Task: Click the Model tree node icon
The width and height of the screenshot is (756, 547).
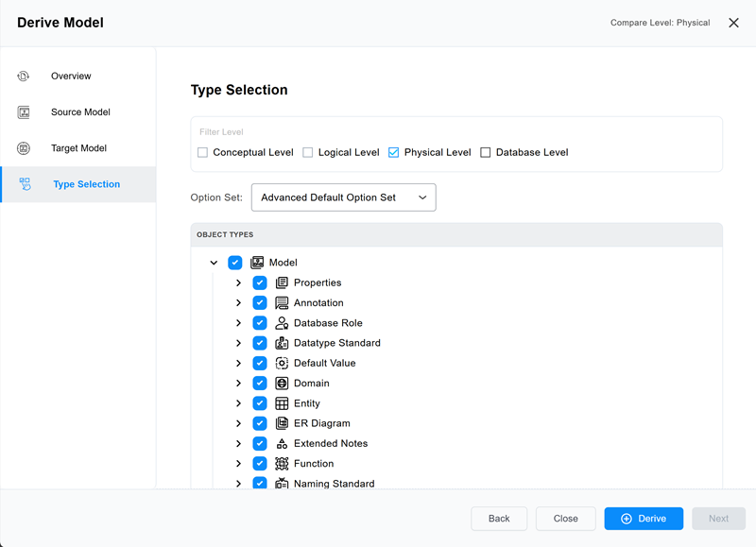Action: coord(257,263)
